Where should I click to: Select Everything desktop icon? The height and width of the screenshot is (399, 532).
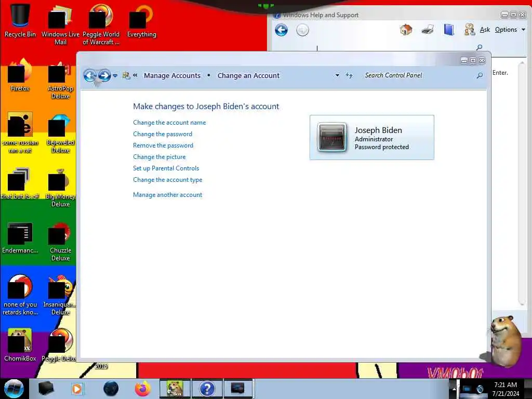click(x=141, y=20)
